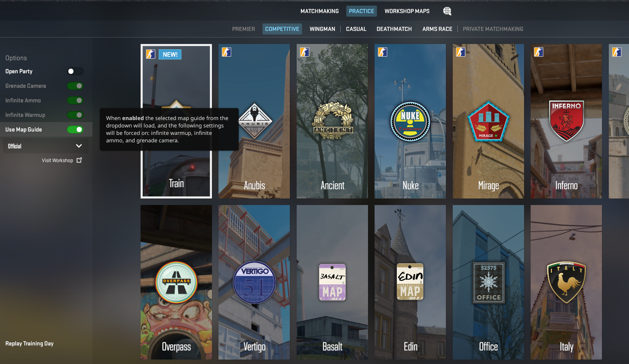The width and height of the screenshot is (629, 364).
Task: Click Replay Training Day
Action: [x=29, y=343]
